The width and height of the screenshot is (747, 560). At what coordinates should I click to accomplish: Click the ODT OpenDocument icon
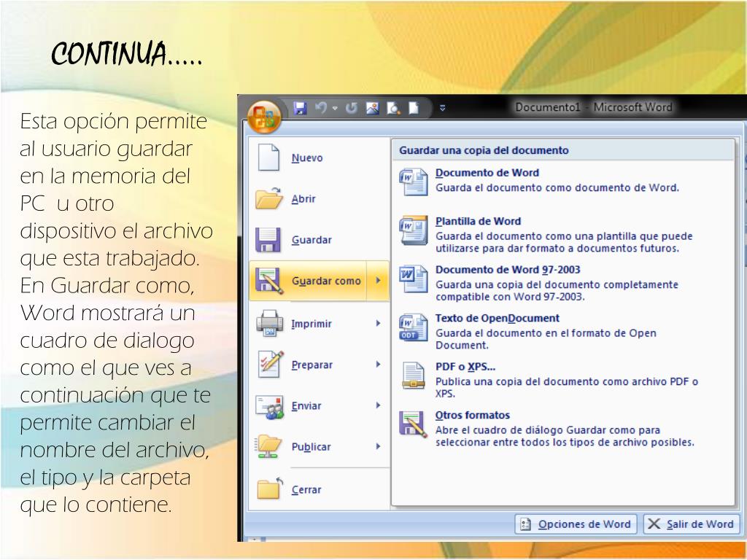tap(413, 327)
